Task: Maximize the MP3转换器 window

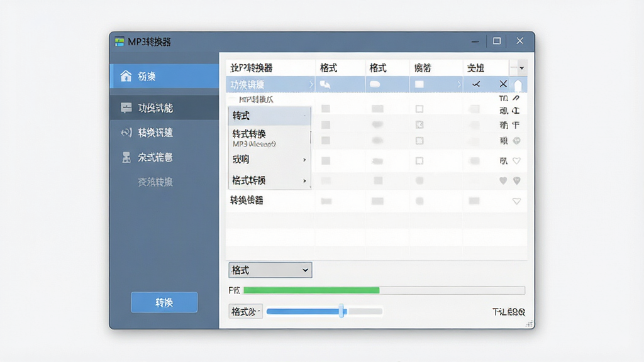Action: tap(497, 41)
